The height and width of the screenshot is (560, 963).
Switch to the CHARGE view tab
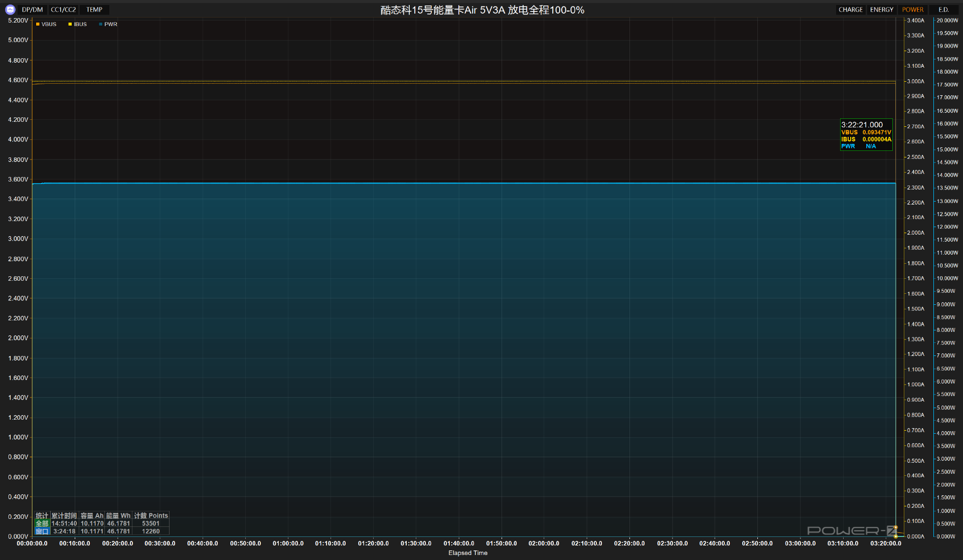click(x=850, y=10)
